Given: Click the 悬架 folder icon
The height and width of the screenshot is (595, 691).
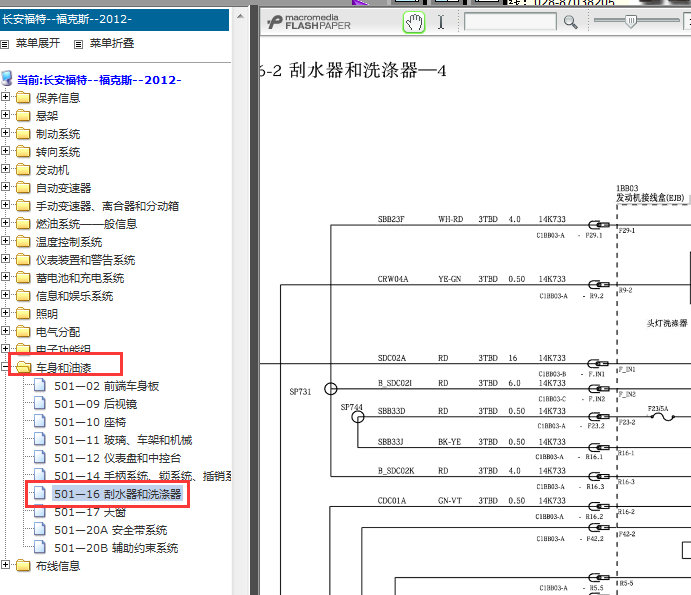Looking at the screenshot, I should (x=23, y=115).
